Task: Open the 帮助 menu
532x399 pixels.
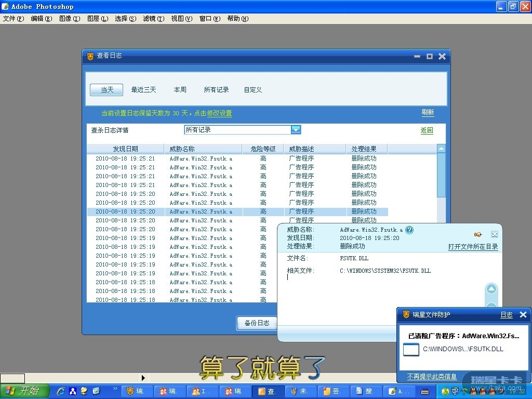Action: tap(238, 19)
